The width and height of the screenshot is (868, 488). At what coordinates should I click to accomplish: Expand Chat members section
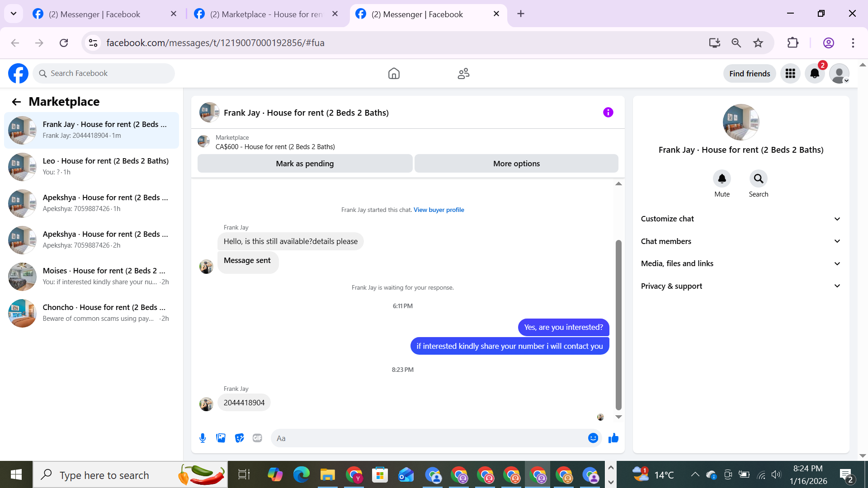741,241
